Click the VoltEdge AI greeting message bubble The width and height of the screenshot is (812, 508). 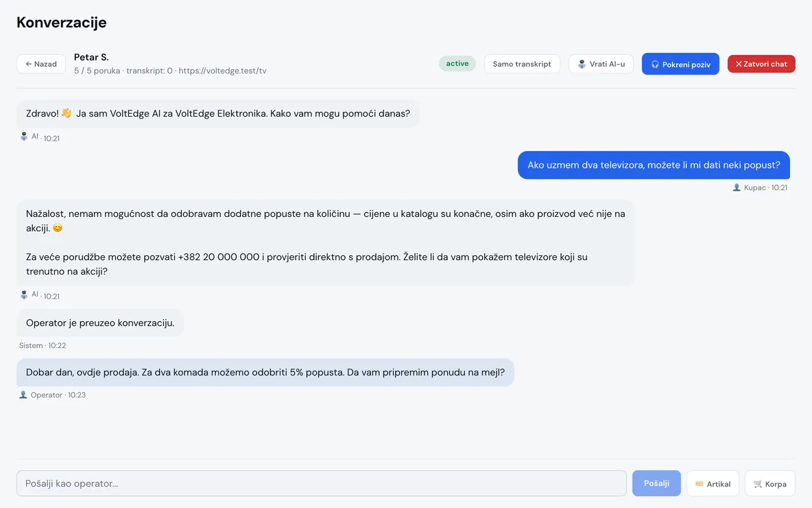(217, 113)
